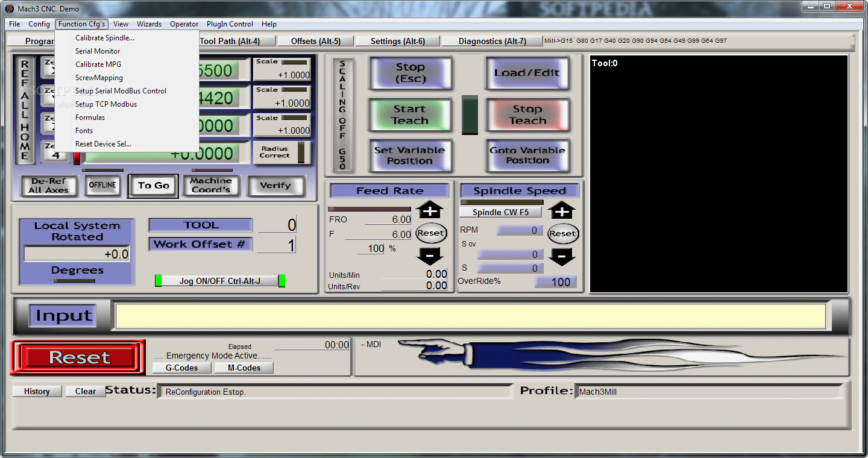Choose Serial Monitor menu entry
Image resolution: width=868 pixels, height=458 pixels.
click(x=127, y=51)
